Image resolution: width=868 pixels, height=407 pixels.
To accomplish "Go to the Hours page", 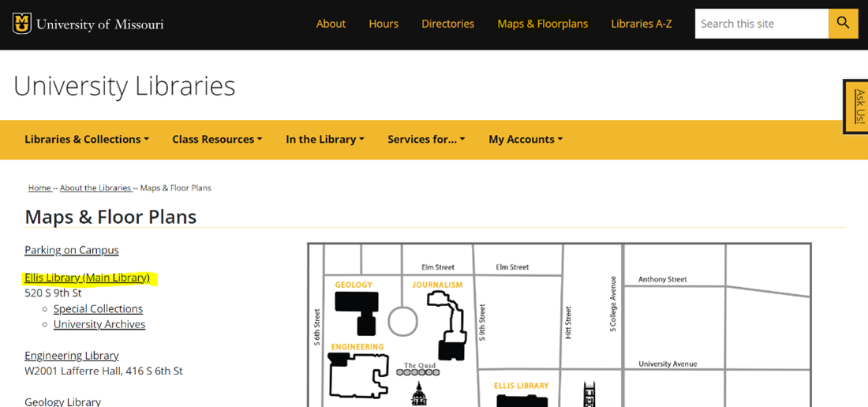I will 383,24.
